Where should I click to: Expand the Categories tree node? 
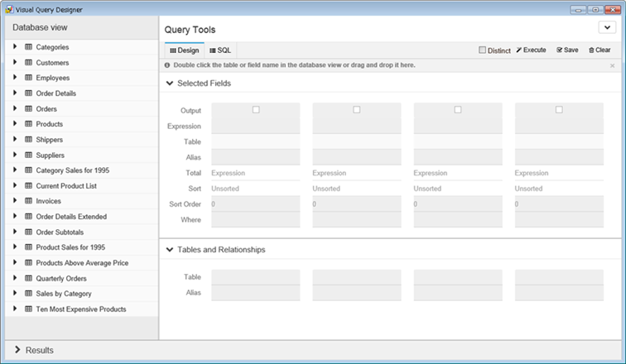15,46
